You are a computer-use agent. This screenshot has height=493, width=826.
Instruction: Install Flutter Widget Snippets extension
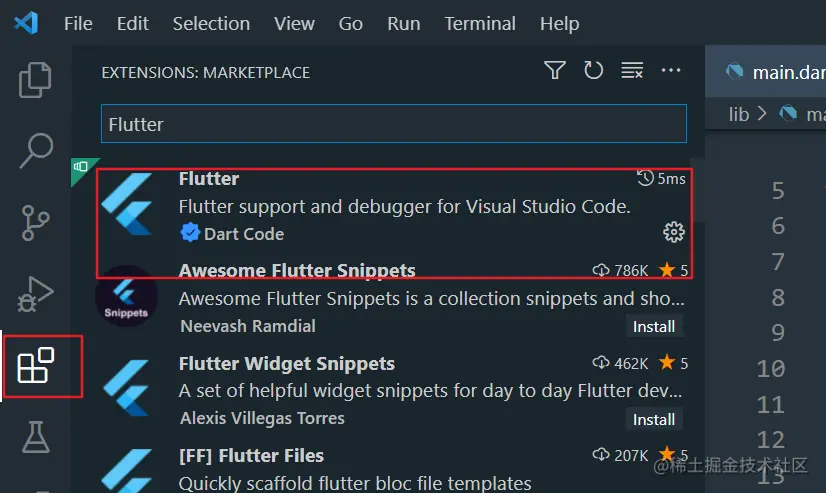click(654, 419)
